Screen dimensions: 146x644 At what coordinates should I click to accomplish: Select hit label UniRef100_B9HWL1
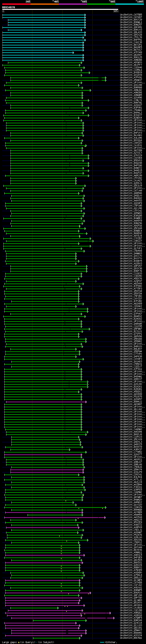click(131, 22)
